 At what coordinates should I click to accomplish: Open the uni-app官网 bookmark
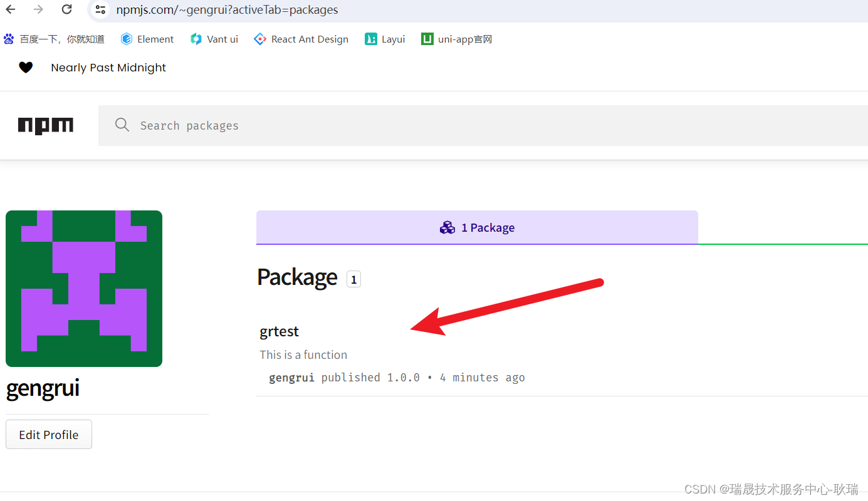click(457, 39)
